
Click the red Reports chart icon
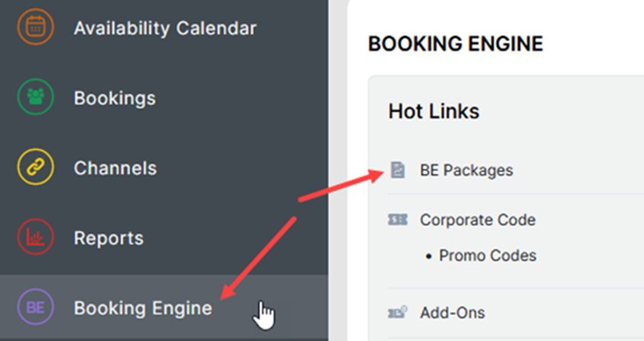coord(35,237)
